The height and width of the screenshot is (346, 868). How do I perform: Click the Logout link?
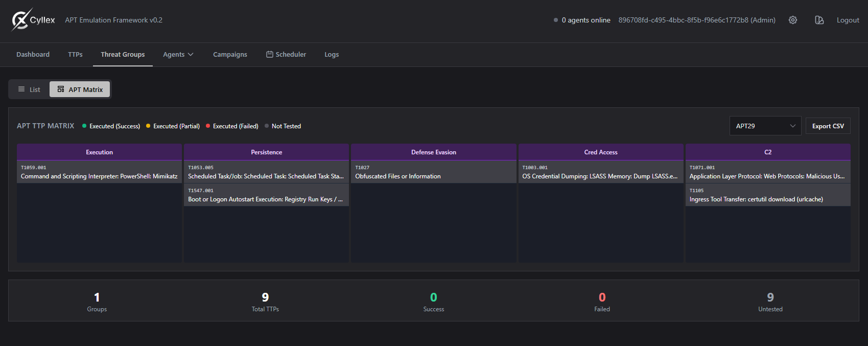click(x=848, y=20)
